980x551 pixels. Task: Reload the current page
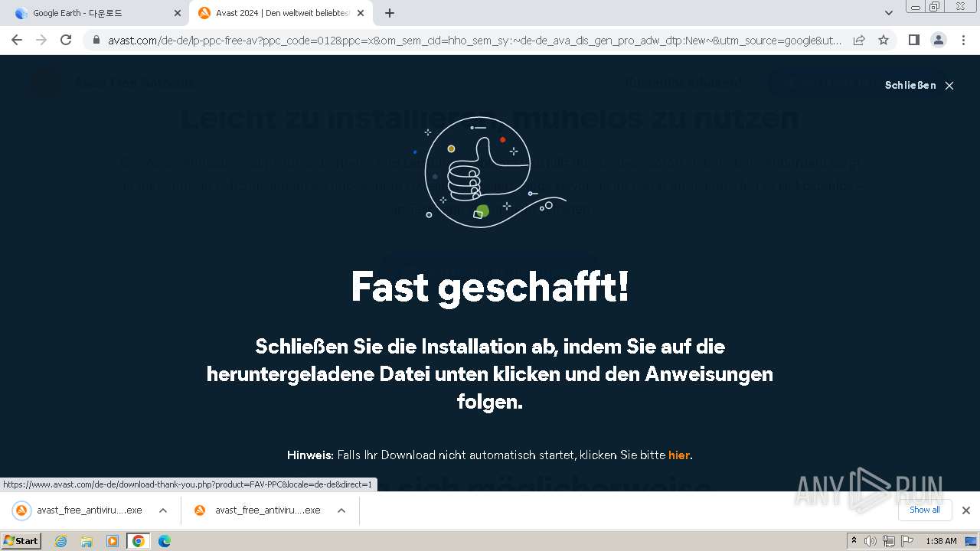[x=66, y=40]
